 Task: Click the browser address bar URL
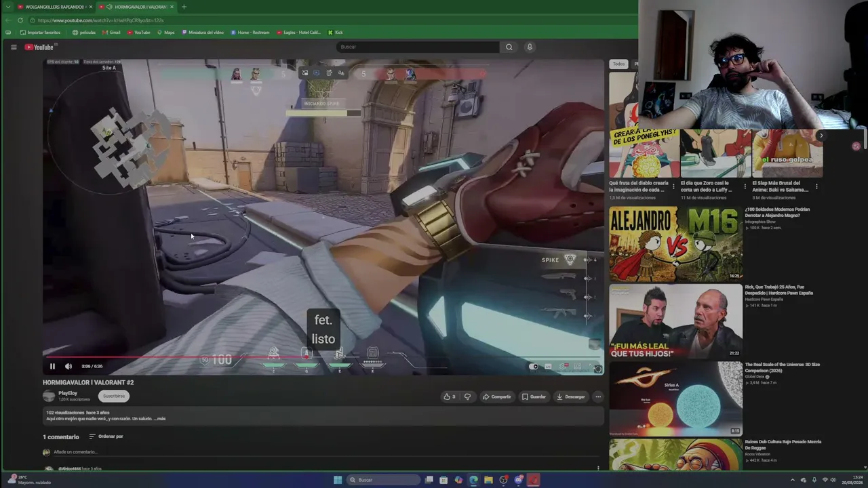(x=101, y=20)
